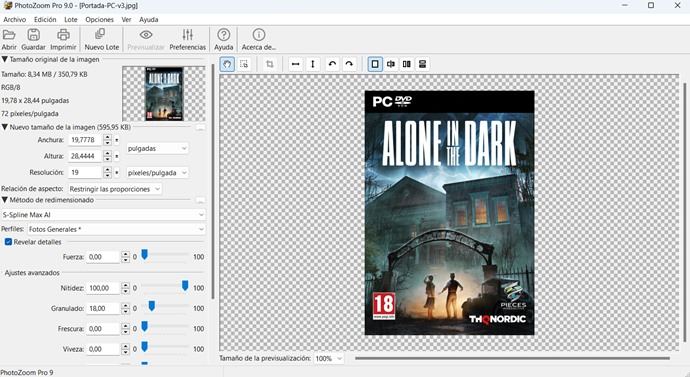Switch to mirrored split preview view
690x377 pixels.
tap(391, 64)
